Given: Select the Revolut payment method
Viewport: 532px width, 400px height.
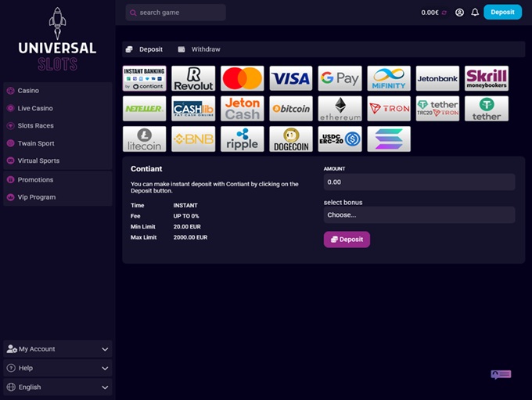Looking at the screenshot, I should 193,78.
